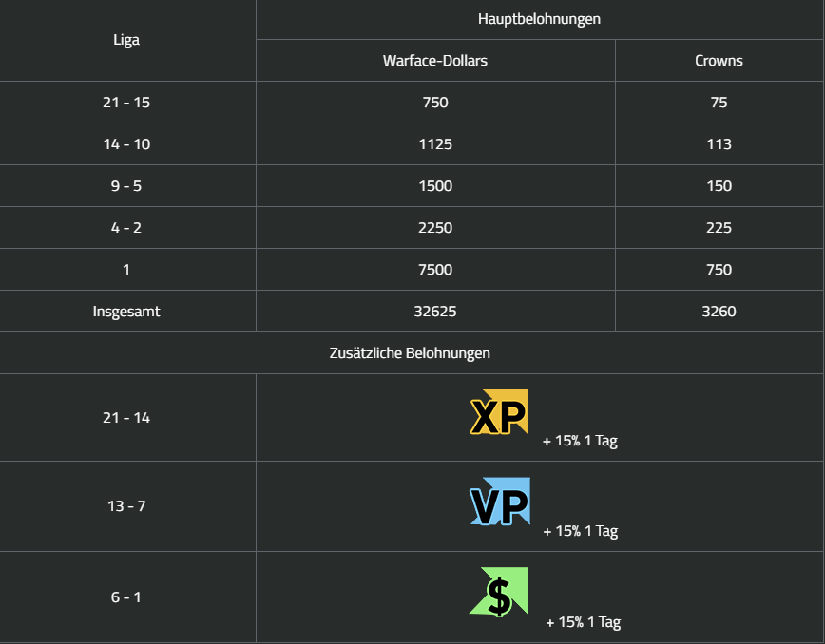Click the 3260 total crowns cell
The width and height of the screenshot is (825, 644).
point(719,312)
